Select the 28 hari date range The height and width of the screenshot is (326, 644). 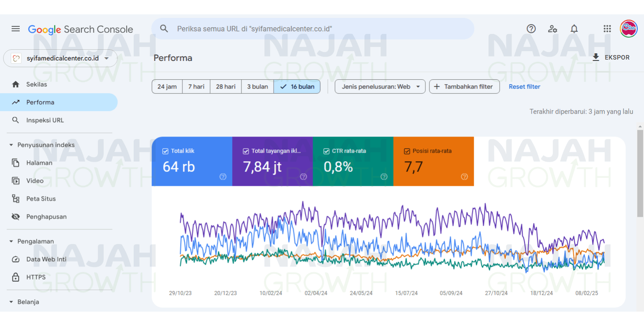click(x=226, y=86)
